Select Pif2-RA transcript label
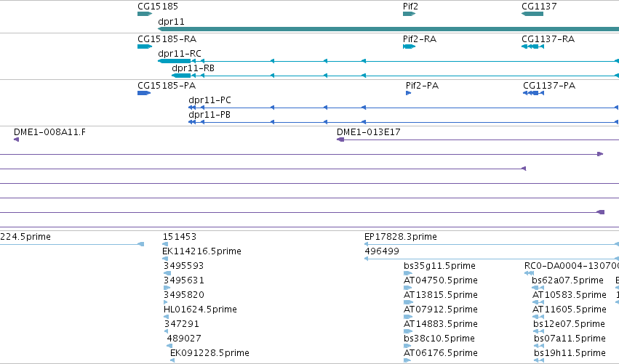This screenshot has height=364, width=619. pos(419,39)
